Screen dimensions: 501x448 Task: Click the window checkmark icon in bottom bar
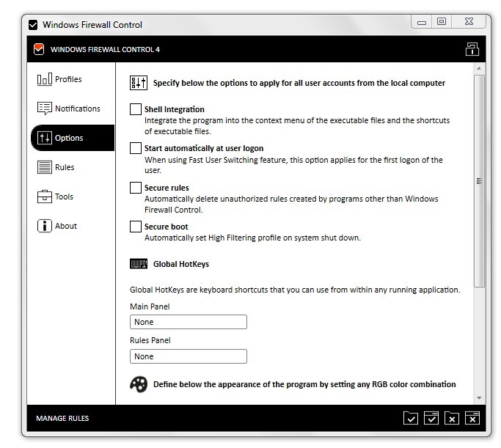(x=431, y=418)
